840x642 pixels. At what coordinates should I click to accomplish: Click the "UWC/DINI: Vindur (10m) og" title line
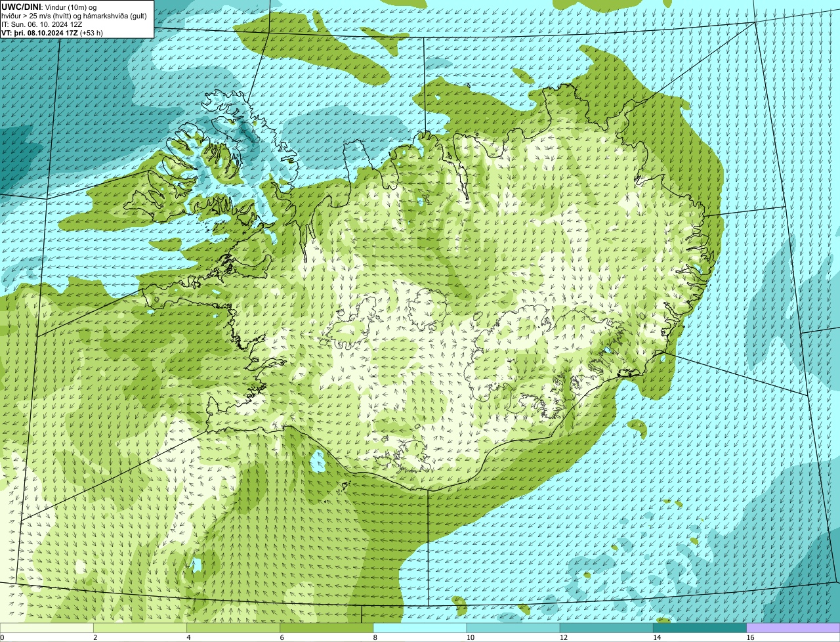[x=49, y=7]
